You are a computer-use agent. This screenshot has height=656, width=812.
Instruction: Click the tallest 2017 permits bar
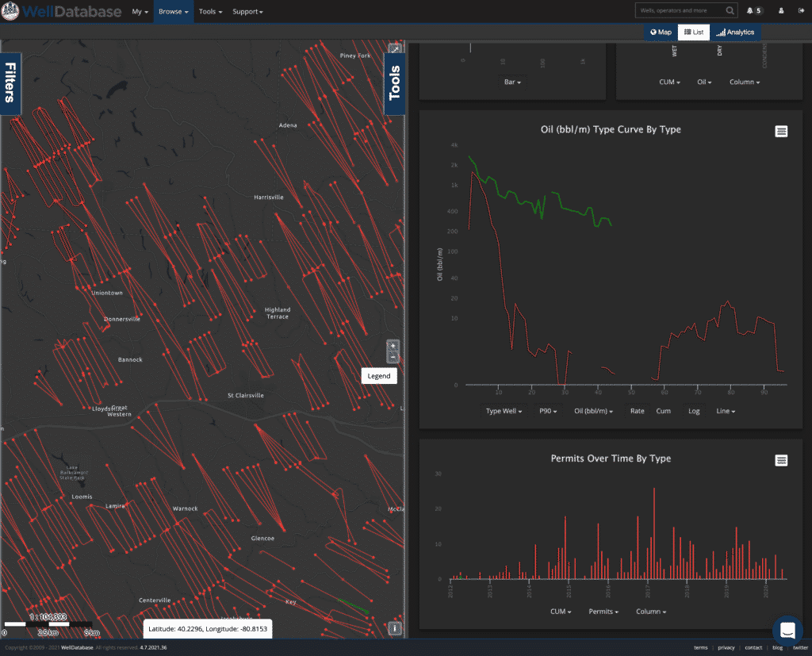click(654, 534)
